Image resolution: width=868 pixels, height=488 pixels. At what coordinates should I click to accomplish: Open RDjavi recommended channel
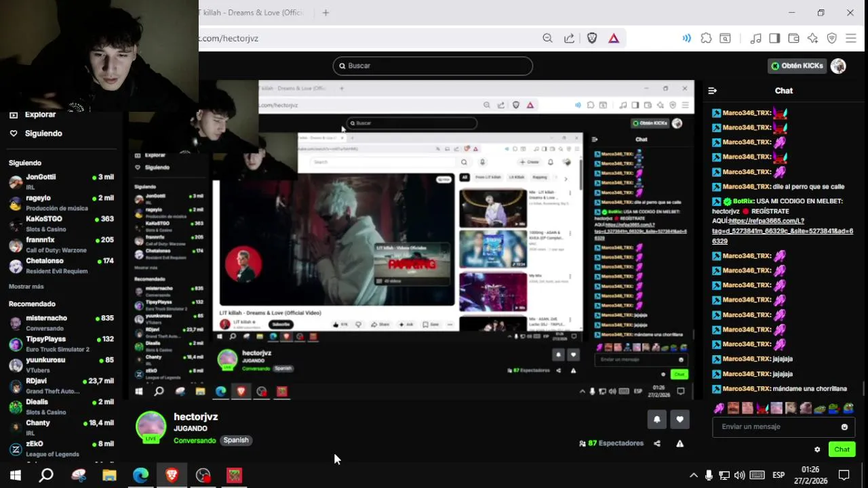point(61,386)
